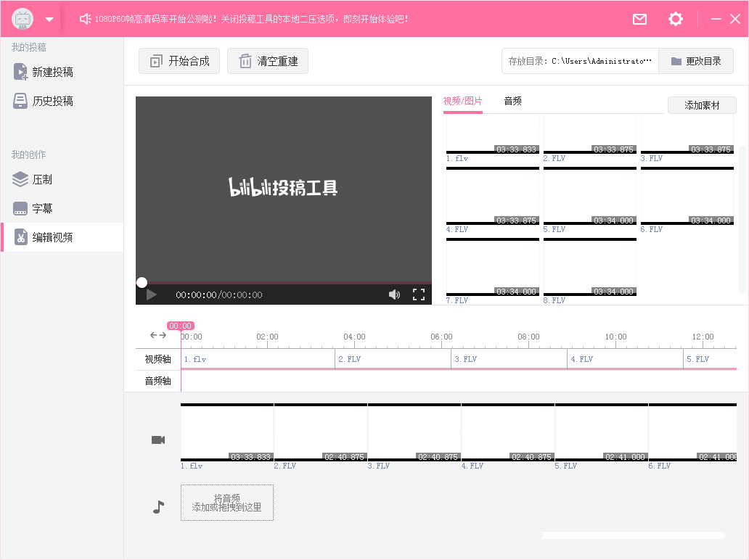The height and width of the screenshot is (560, 749).
Task: Click 开始合成 button
Action: click(179, 61)
